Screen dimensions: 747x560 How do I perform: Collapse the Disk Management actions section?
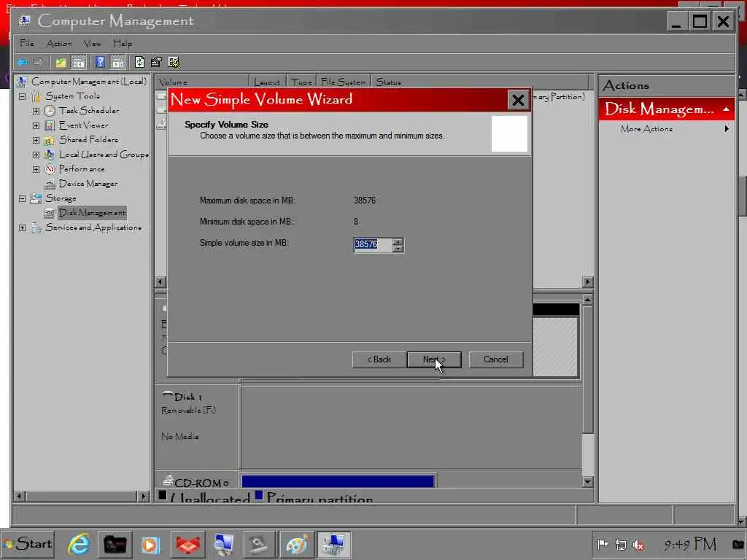[x=726, y=109]
